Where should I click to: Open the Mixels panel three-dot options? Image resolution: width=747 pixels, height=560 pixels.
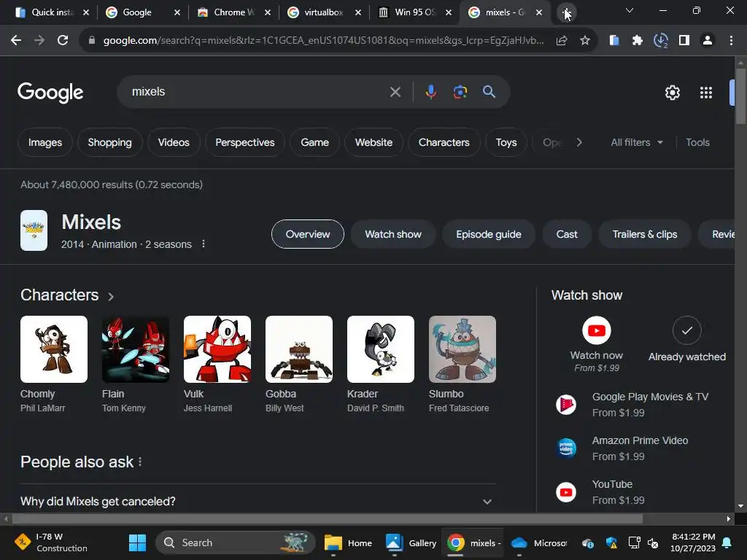[204, 244]
